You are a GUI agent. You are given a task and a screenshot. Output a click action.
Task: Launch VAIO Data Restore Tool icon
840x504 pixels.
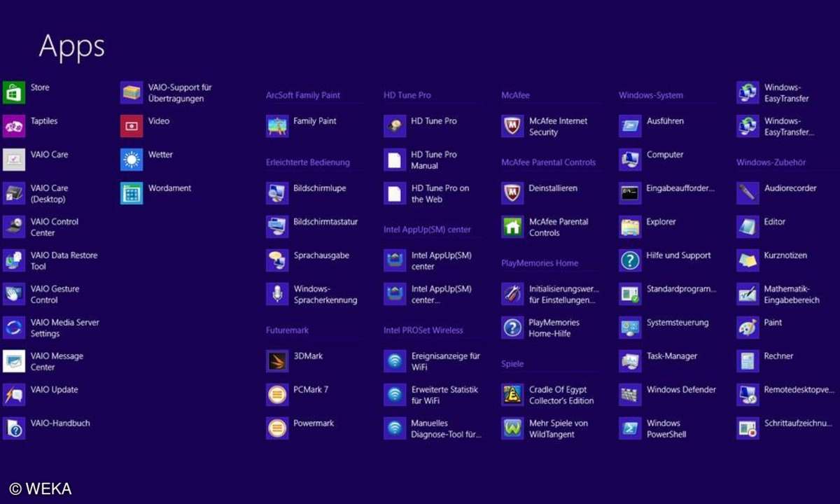[x=14, y=260]
